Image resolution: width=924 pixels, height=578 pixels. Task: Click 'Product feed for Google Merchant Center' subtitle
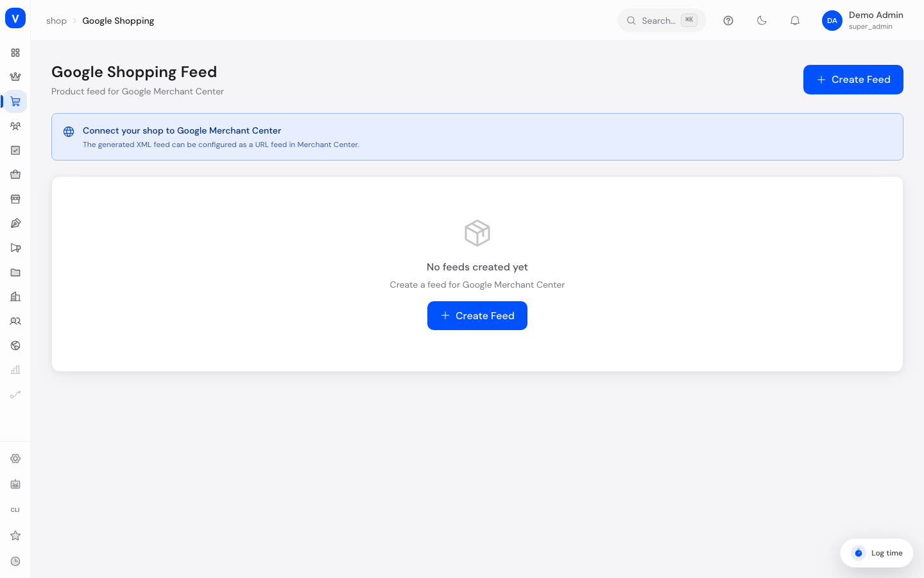click(138, 91)
